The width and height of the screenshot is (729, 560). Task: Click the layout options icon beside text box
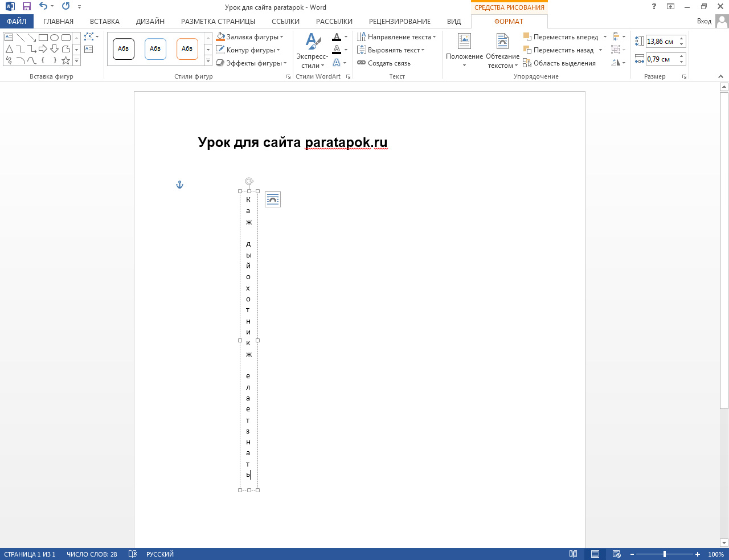(x=273, y=199)
